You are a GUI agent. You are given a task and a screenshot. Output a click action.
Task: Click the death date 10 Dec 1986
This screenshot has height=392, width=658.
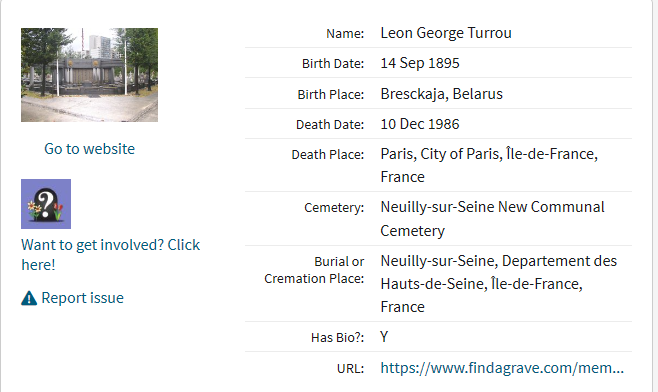tap(420, 124)
